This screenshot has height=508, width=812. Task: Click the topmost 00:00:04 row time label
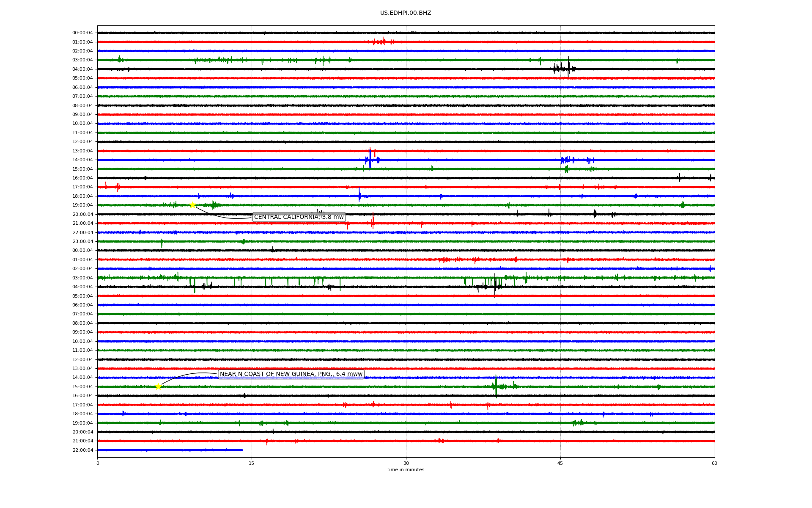click(82, 33)
